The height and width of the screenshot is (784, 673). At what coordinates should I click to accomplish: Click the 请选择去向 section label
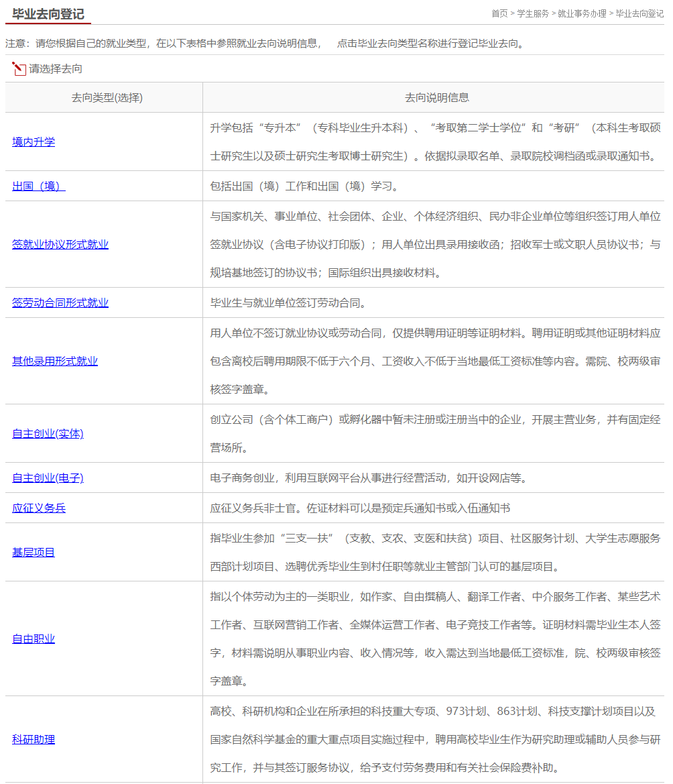coord(56,69)
